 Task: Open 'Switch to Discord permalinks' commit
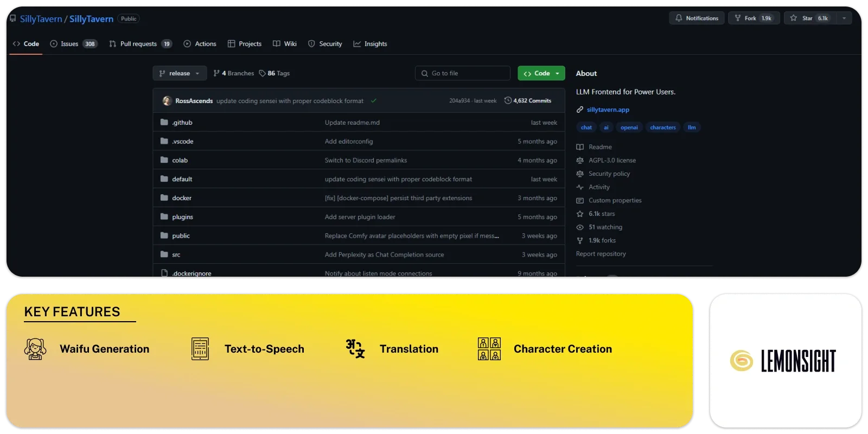366,161
